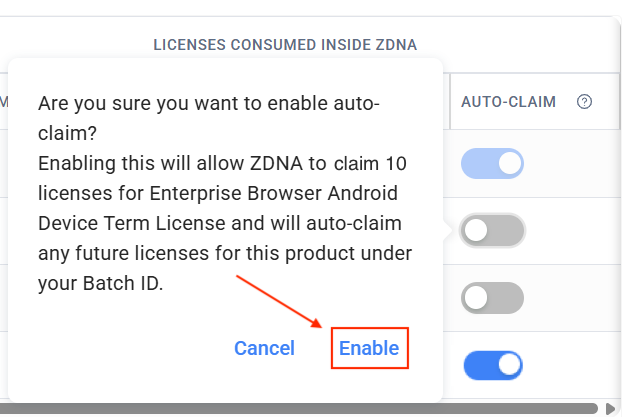Confirm by clicking the Enable button

pyautogui.click(x=369, y=348)
